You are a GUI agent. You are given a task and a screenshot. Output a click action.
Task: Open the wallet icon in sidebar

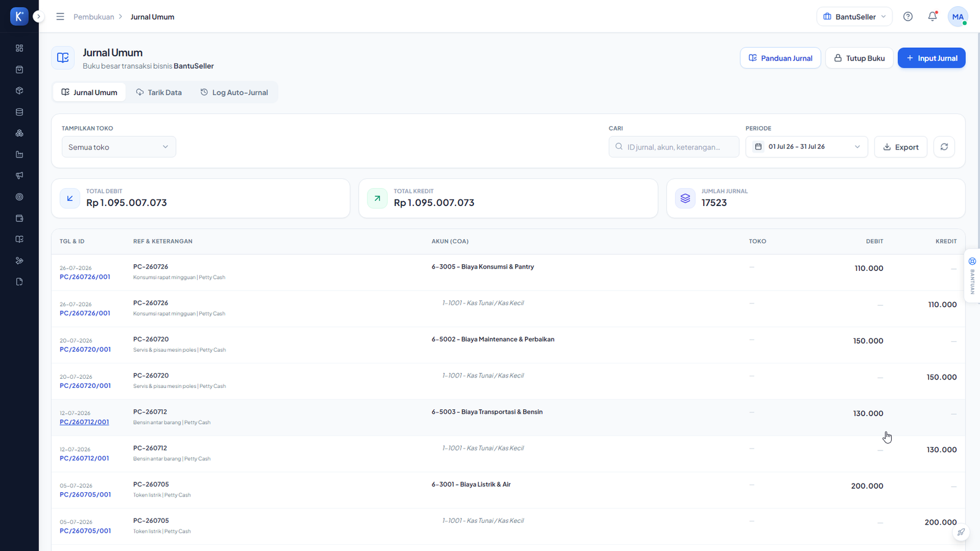click(19, 218)
